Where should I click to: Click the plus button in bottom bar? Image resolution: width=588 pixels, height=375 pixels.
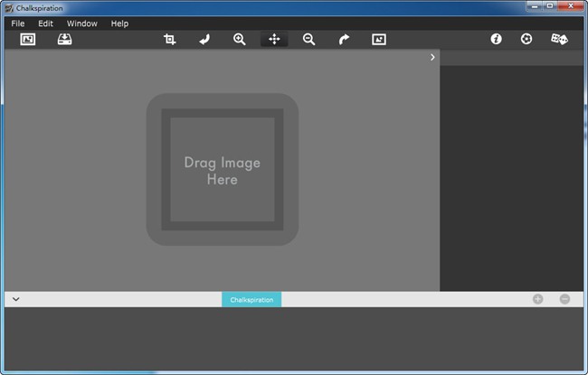pyautogui.click(x=538, y=299)
